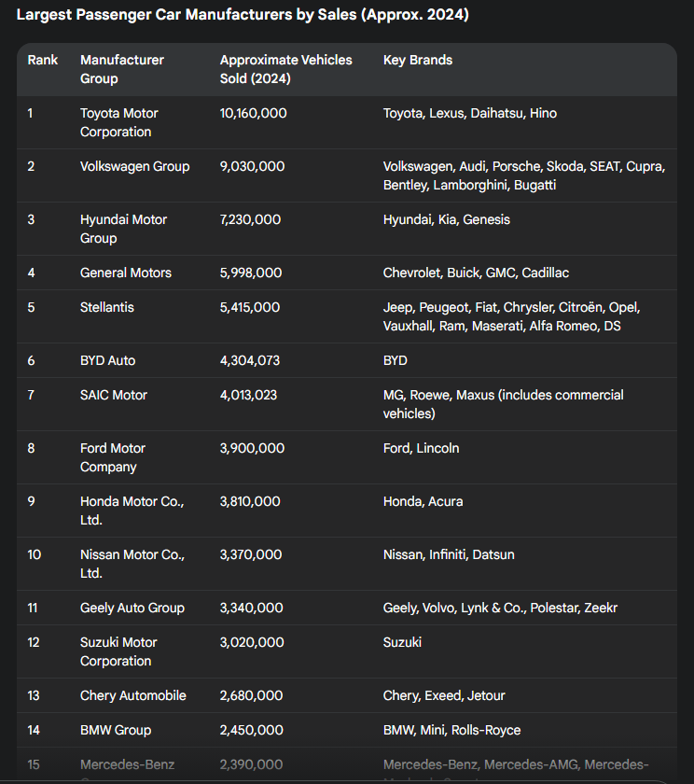This screenshot has height=784, width=694.
Task: Click BMW Group's sales figure 2,450,000
Action: tap(252, 730)
